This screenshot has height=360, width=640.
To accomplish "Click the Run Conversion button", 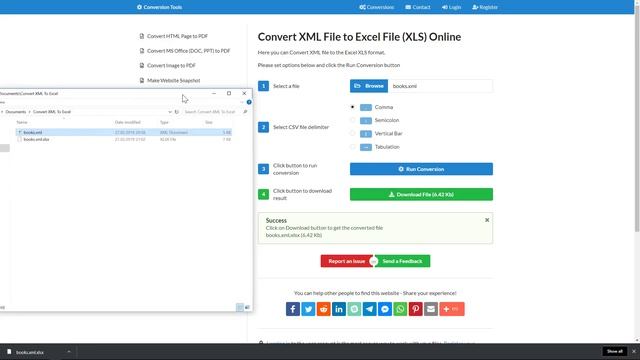I will [421, 169].
